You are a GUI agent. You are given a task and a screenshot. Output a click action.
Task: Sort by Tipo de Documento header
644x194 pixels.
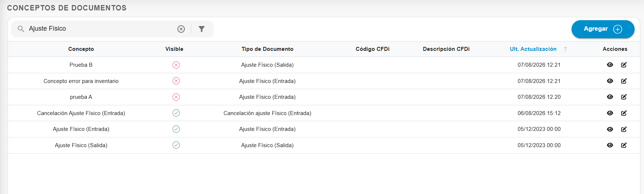267,49
